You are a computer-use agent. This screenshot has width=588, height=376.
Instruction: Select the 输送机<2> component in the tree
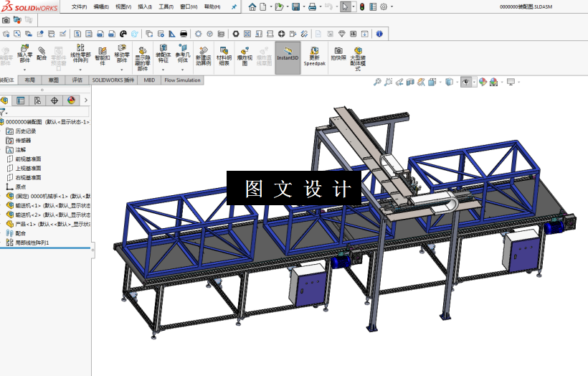[48, 215]
